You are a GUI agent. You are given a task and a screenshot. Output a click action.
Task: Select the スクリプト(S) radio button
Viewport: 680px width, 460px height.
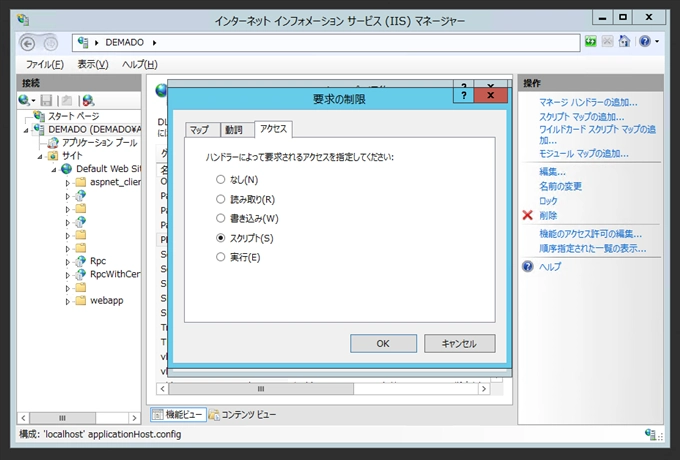[x=220, y=238]
